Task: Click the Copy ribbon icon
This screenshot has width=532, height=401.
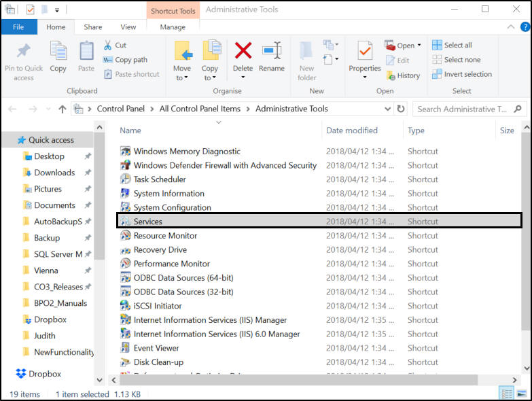Action: tap(58, 51)
